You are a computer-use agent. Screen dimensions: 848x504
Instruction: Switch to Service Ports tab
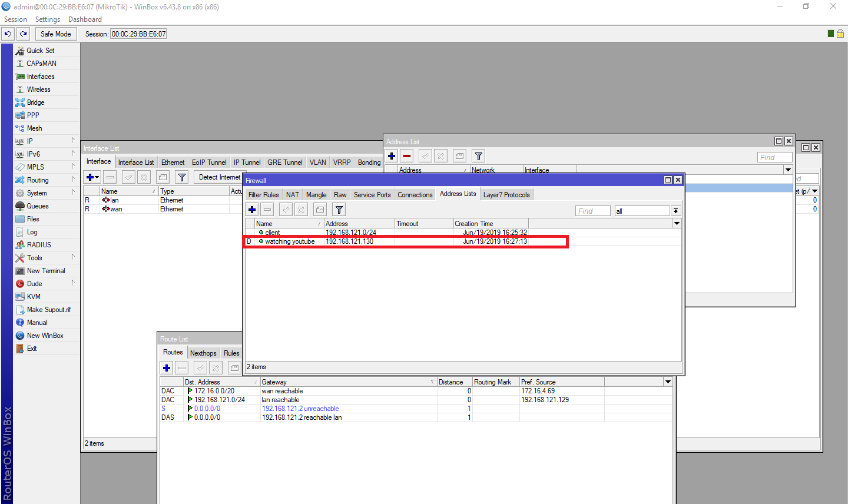pos(372,195)
